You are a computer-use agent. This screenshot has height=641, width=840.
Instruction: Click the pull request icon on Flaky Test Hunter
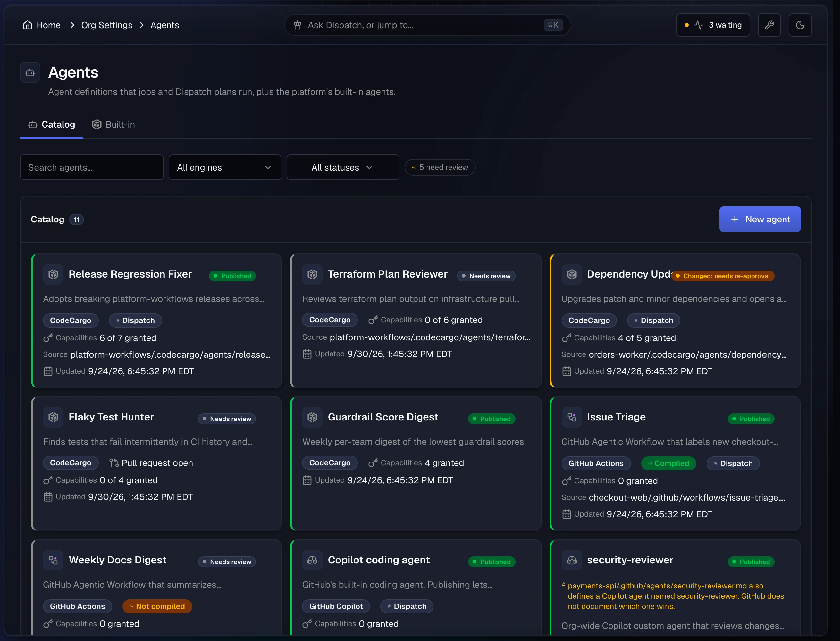pos(114,463)
